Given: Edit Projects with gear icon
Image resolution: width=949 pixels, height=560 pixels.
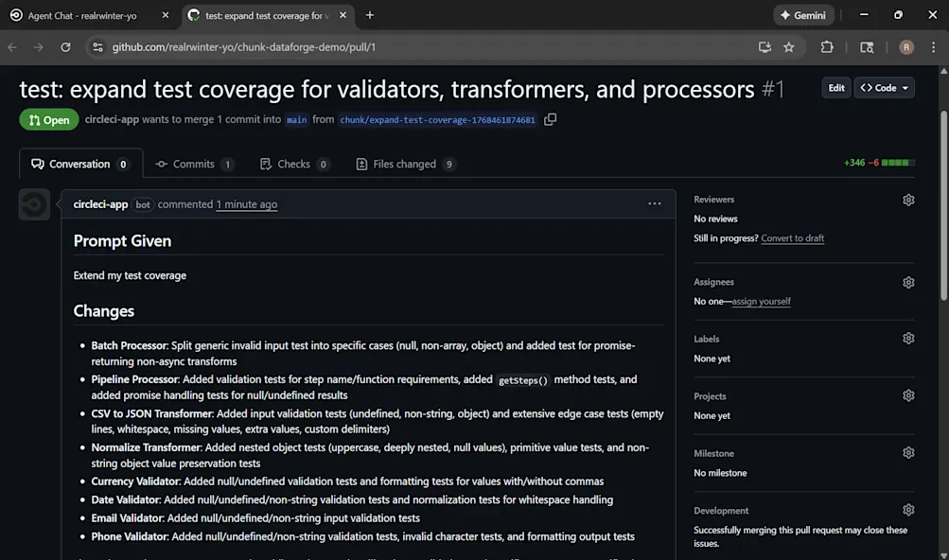Looking at the screenshot, I should pos(908,395).
